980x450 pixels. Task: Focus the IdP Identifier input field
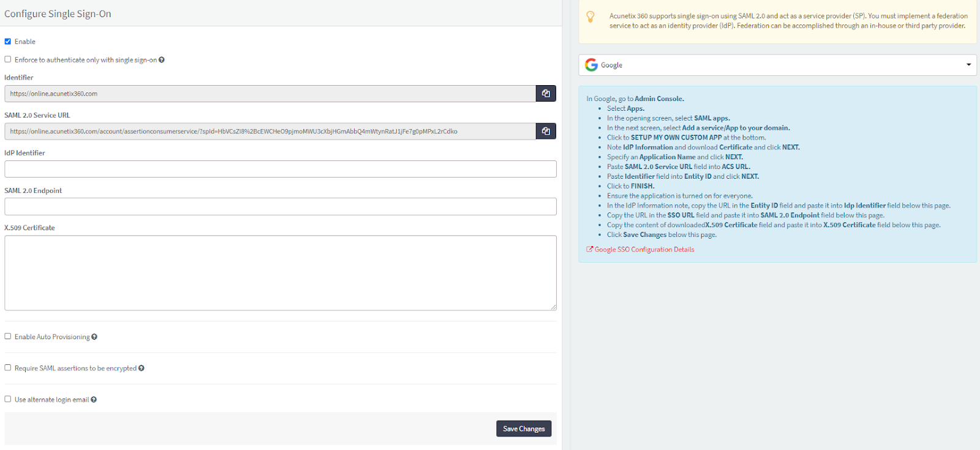click(x=281, y=169)
